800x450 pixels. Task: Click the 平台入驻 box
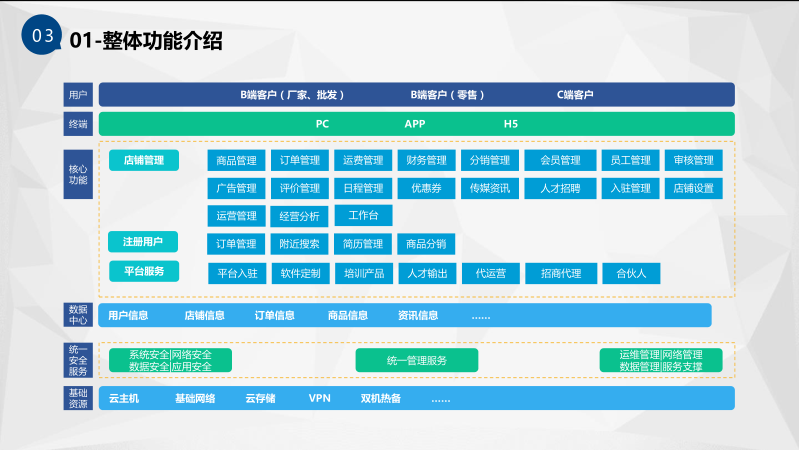tap(237, 273)
